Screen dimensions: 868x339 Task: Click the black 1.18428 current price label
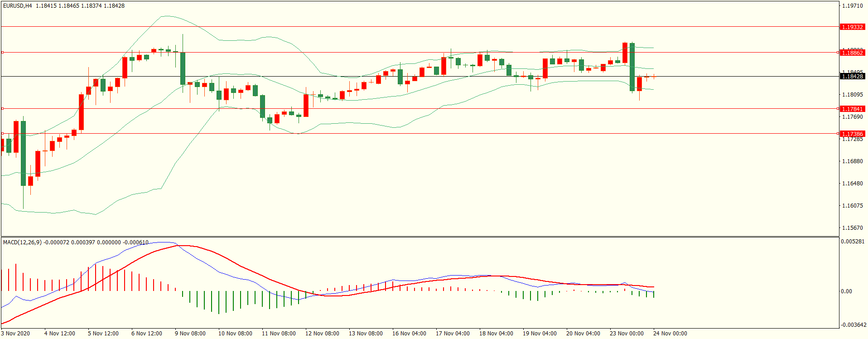(x=852, y=77)
